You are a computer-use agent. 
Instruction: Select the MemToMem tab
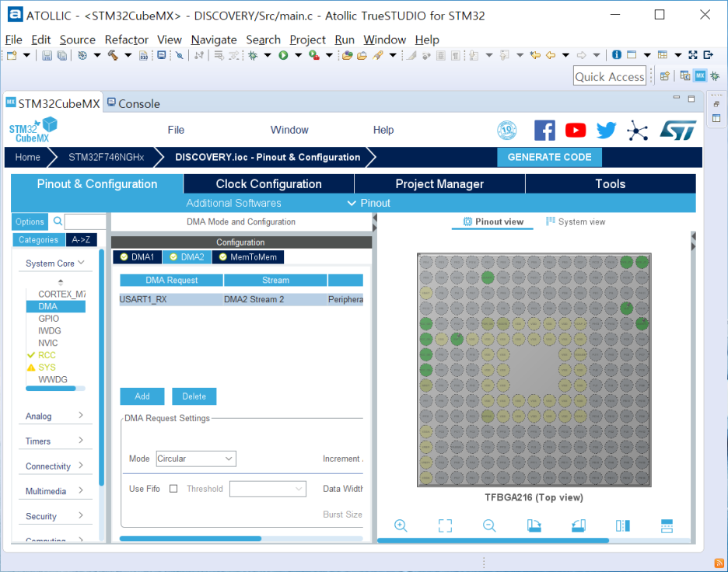click(x=248, y=257)
